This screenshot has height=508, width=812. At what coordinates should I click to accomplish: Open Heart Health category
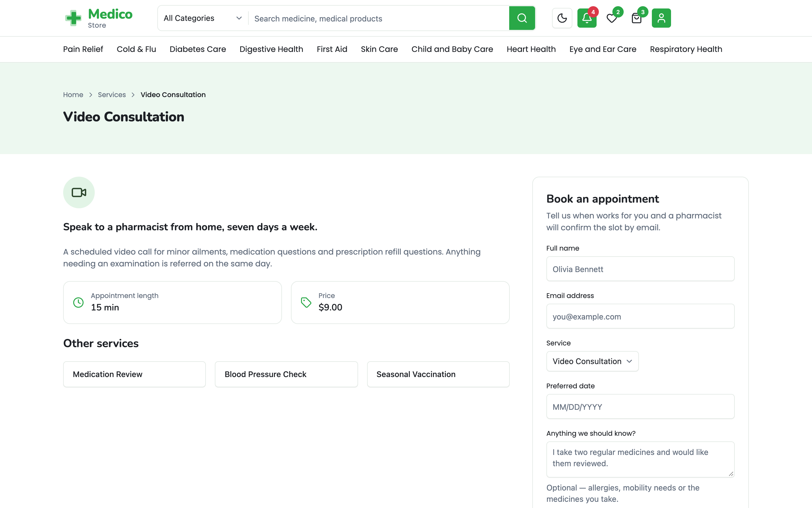coord(531,49)
